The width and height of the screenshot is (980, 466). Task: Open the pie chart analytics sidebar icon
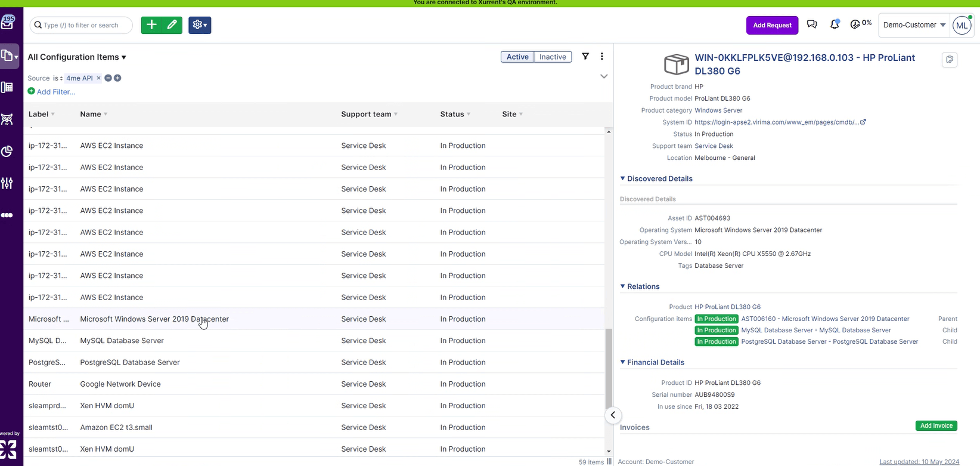coord(7,152)
